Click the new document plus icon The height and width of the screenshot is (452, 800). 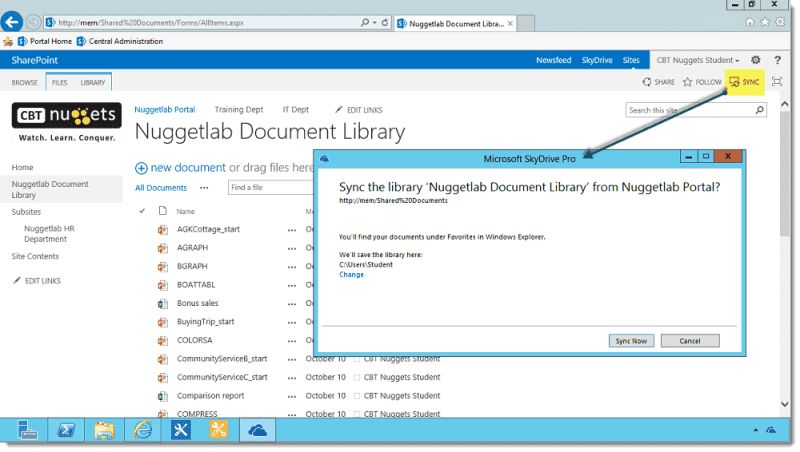141,168
